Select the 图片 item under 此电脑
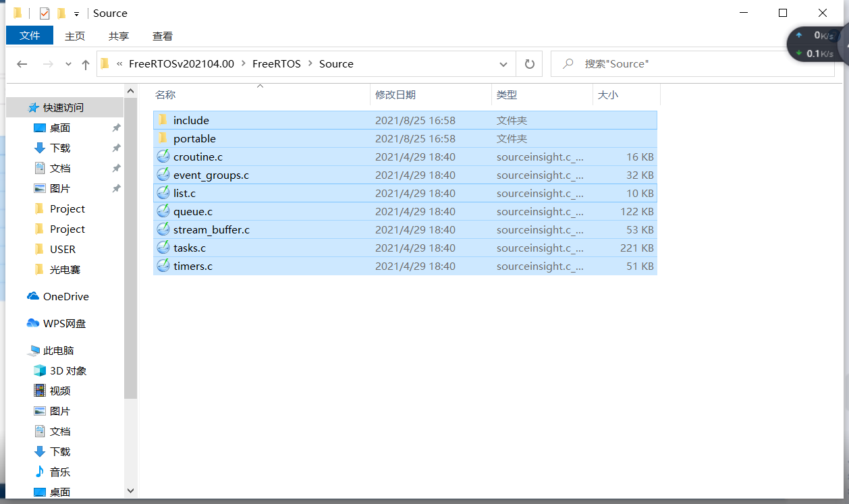 (x=60, y=411)
